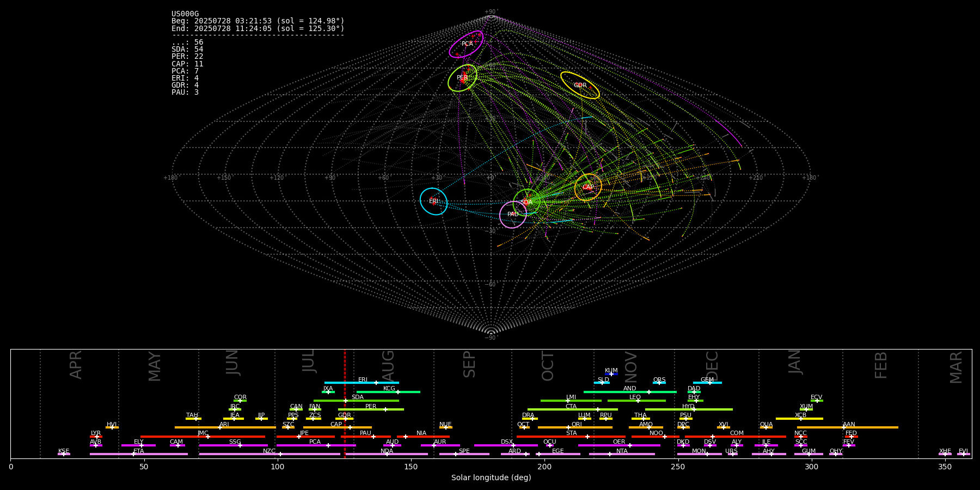Screen dimensions: 980x490
Task: Click the 150 tick on solar longitude axis
Action: pos(411,467)
